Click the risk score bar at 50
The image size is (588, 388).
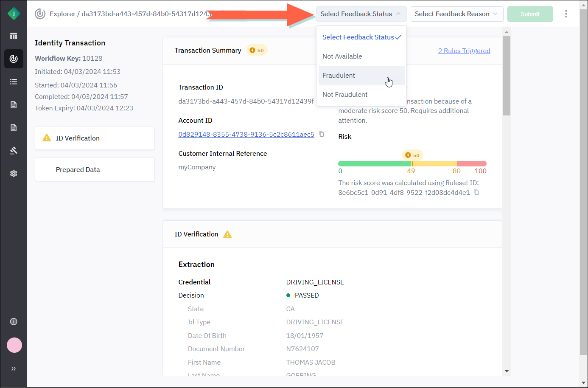[x=412, y=163]
